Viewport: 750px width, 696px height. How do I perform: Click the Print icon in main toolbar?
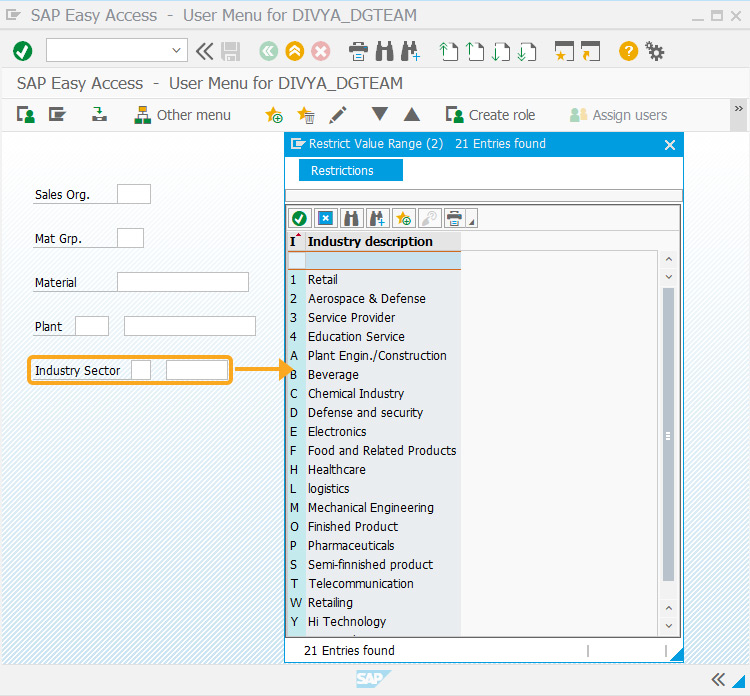(x=358, y=51)
